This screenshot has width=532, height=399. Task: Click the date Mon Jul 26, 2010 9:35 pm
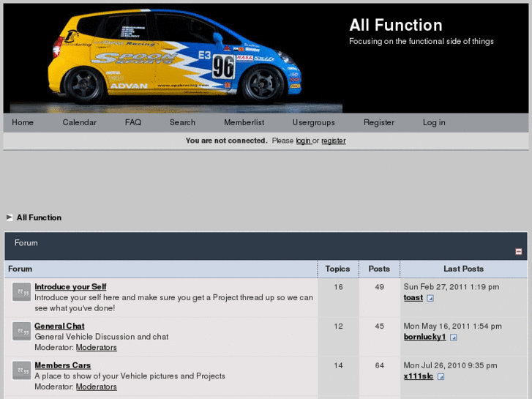pos(450,366)
